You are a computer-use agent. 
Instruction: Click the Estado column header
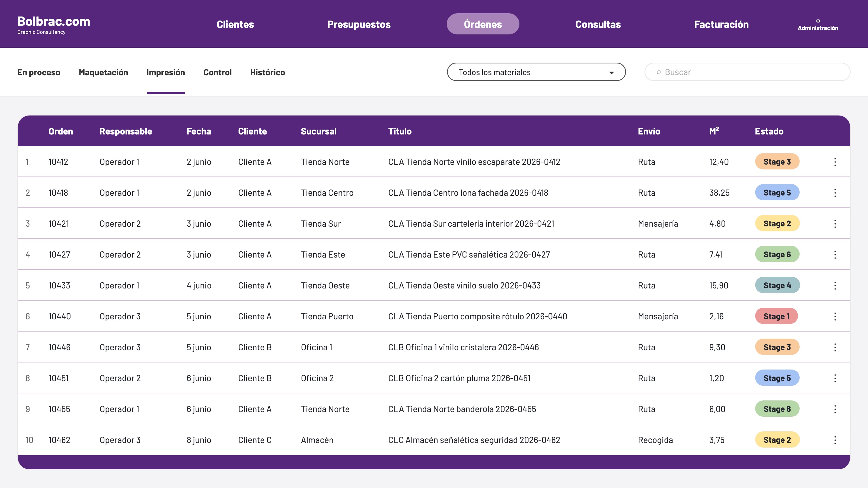(769, 131)
